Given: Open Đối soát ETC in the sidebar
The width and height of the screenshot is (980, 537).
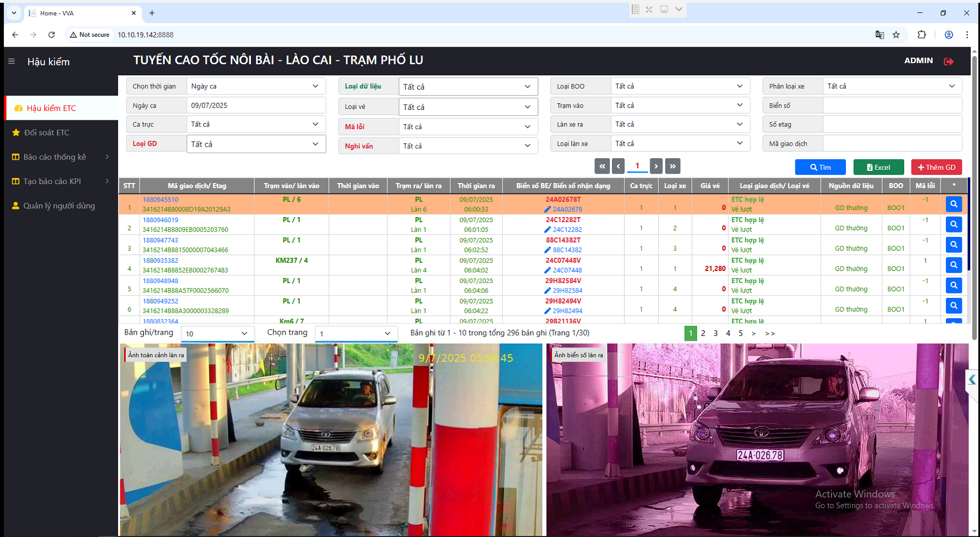Looking at the screenshot, I should tap(47, 132).
